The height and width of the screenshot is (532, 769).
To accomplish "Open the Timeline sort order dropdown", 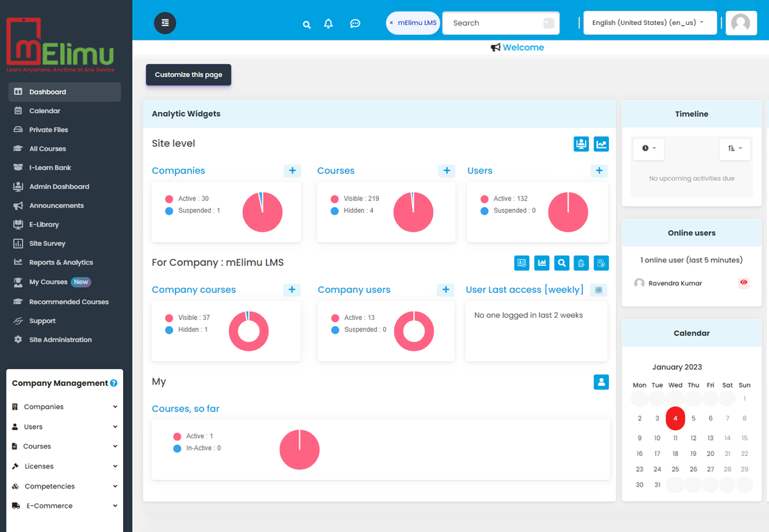I will coord(734,149).
